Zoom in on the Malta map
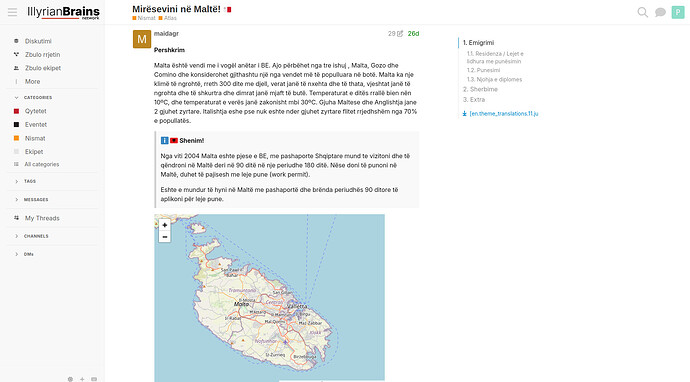690x382 pixels. (165, 225)
